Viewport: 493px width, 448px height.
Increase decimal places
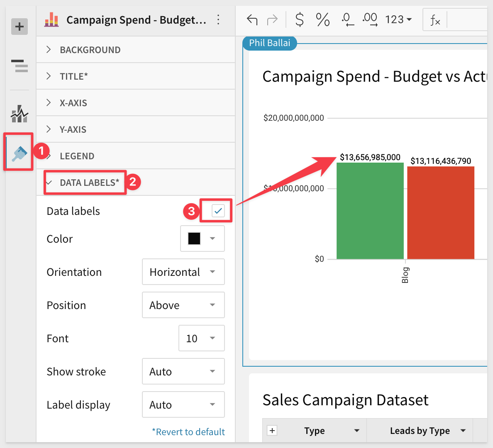point(370,19)
